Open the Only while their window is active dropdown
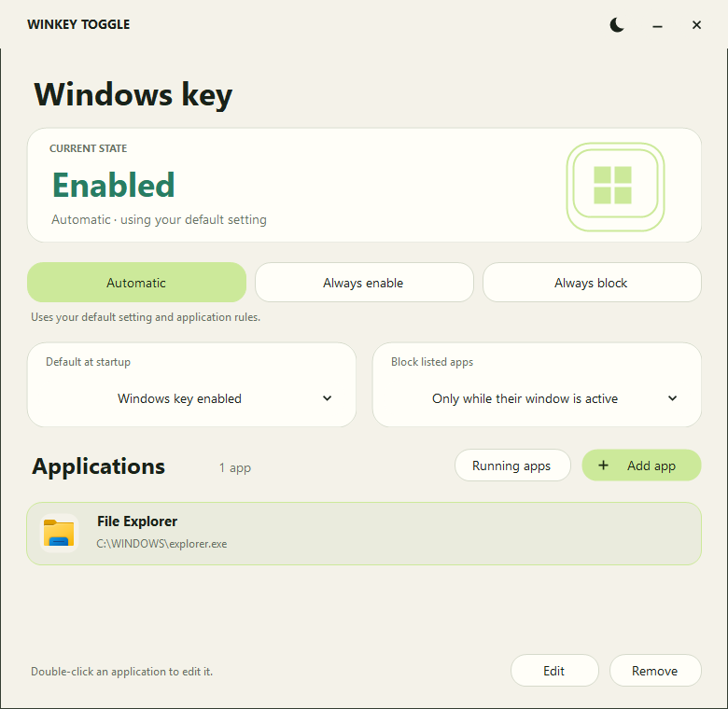This screenshot has width=728, height=709. point(537,398)
